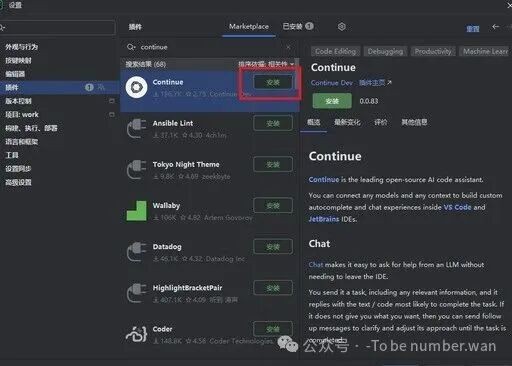Viewport: 512px width, 366px height.
Task: Select the Wallaby plugin green icon
Action: click(x=136, y=211)
